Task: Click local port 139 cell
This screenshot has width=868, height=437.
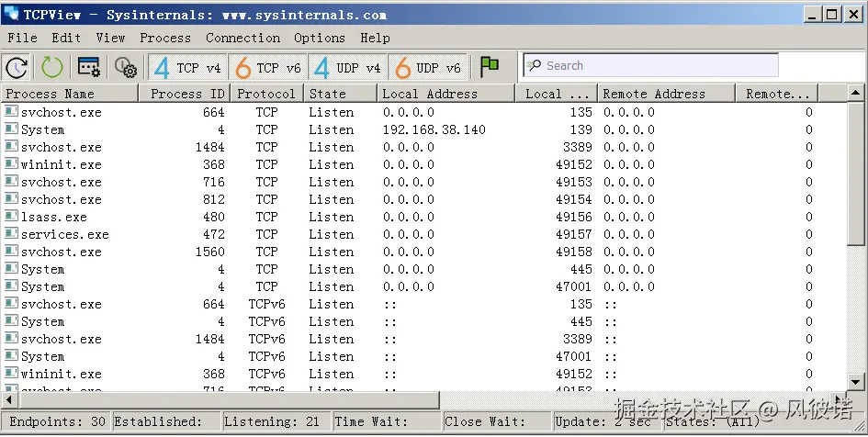Action: 581,129
